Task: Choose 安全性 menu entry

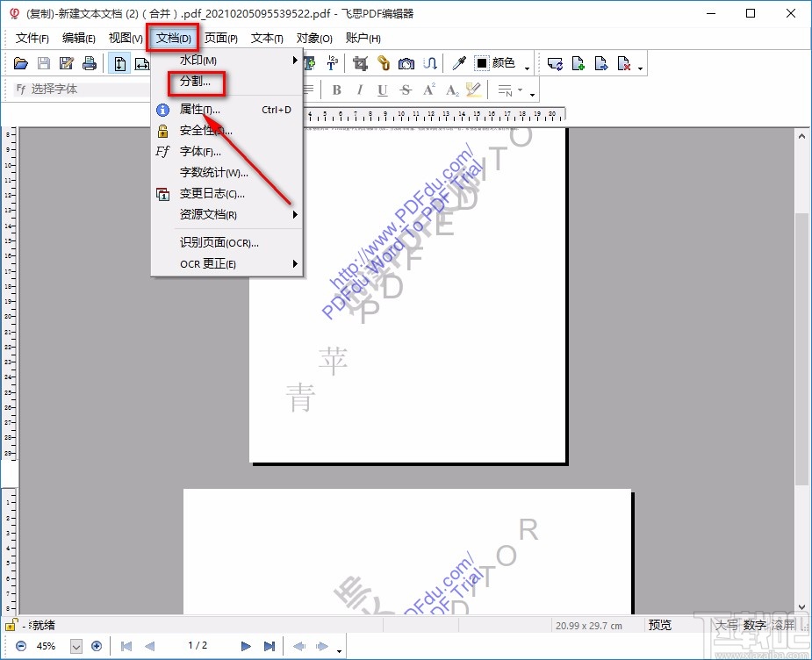Action: [226, 131]
